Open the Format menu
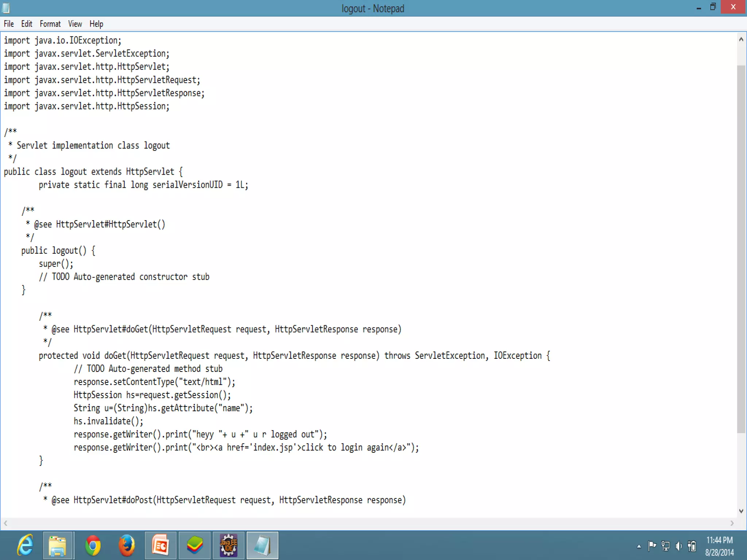This screenshot has width=747, height=560. [50, 24]
